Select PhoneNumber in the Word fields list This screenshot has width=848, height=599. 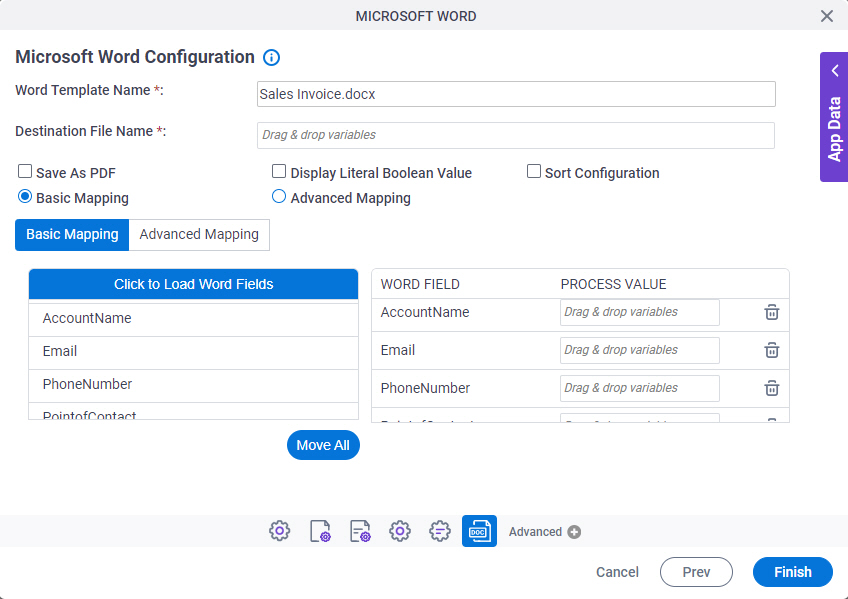[194, 384]
